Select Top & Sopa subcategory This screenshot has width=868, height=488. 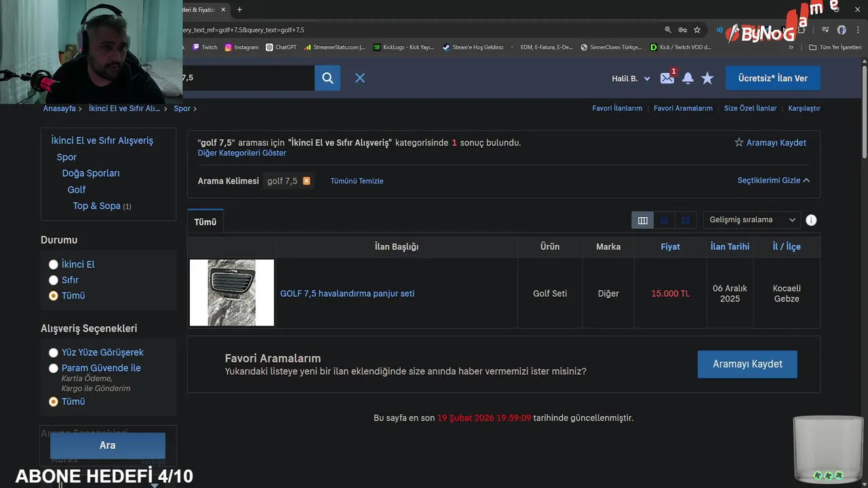pyautogui.click(x=97, y=206)
